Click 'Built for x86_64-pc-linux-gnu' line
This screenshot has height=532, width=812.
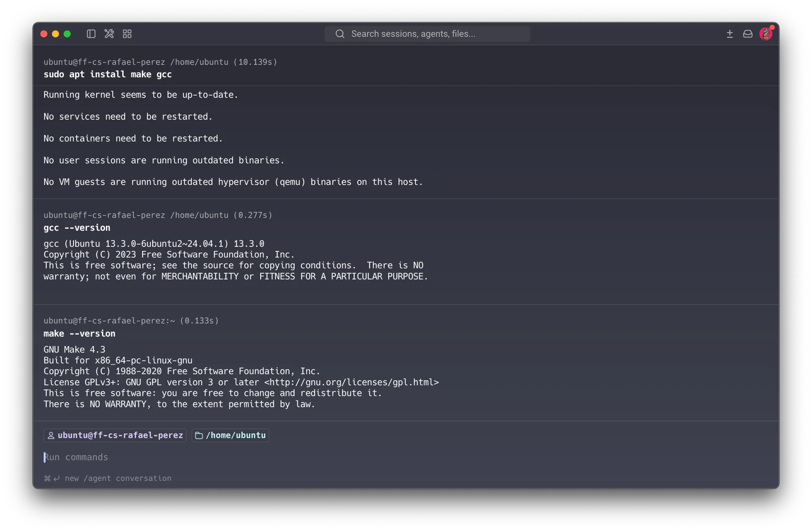pos(118,361)
